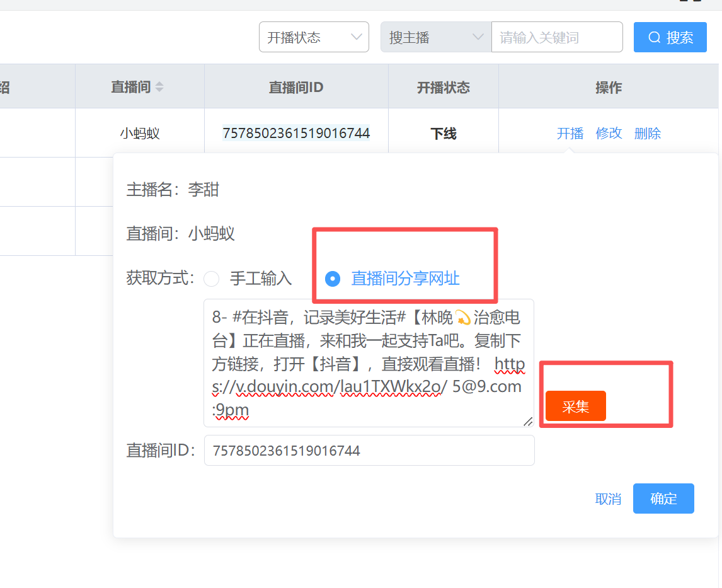Expand the 搜主播 search type dropdown
The image size is (722, 588).
pos(435,38)
